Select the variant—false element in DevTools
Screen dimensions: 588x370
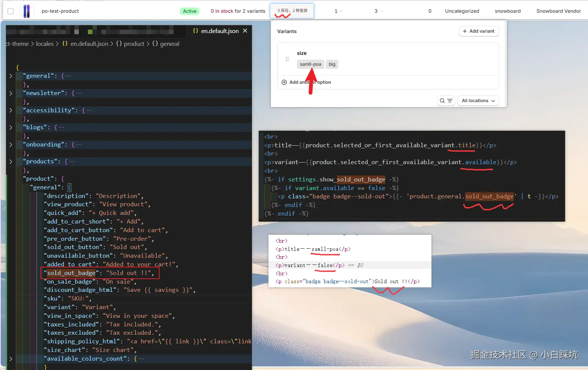[x=310, y=265]
